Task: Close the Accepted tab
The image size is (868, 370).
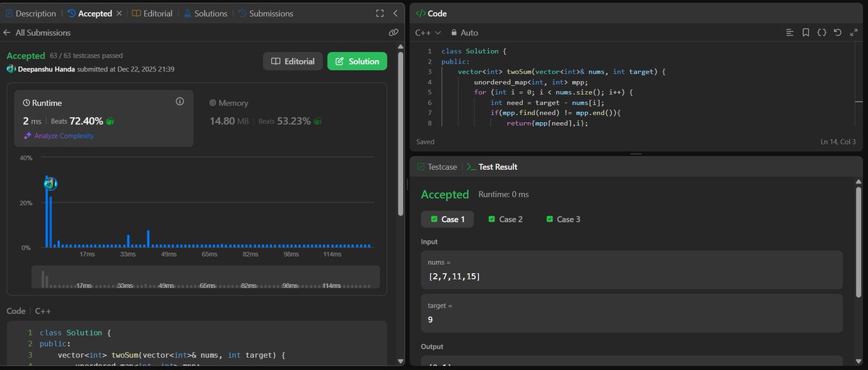Action: coord(119,13)
